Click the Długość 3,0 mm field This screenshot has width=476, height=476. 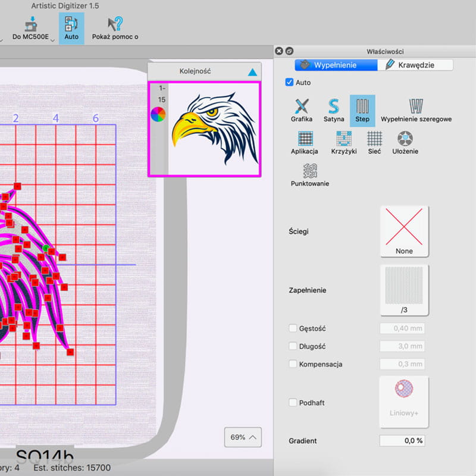coord(402,346)
